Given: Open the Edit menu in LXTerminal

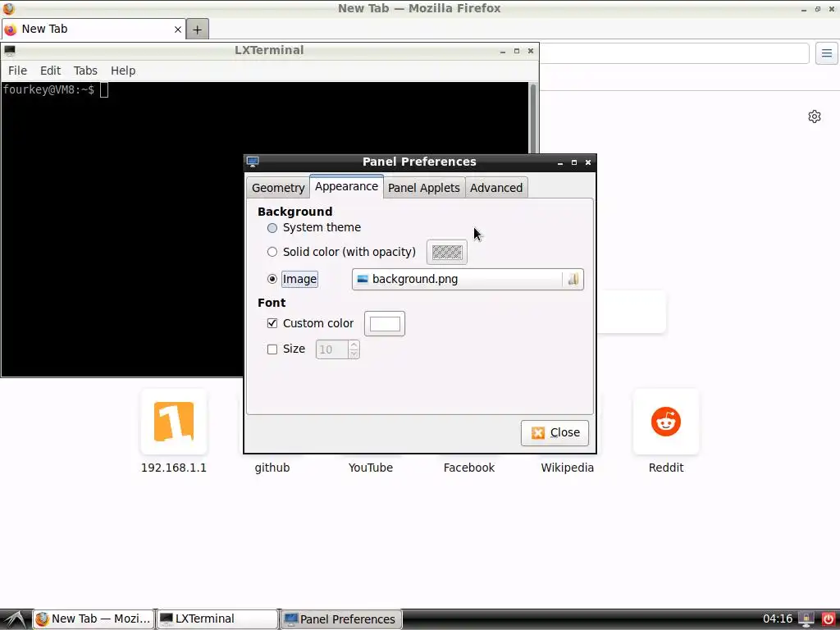Looking at the screenshot, I should click(x=50, y=71).
